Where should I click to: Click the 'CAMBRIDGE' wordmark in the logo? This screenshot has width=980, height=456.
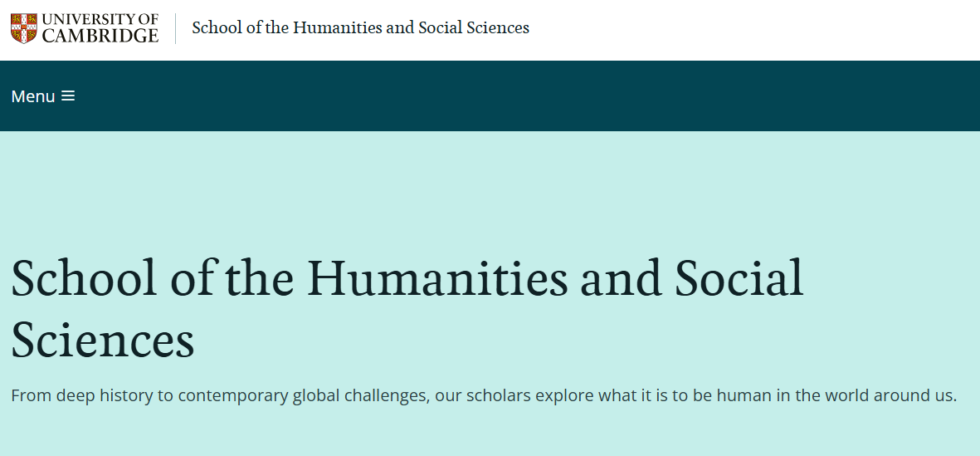(x=100, y=36)
